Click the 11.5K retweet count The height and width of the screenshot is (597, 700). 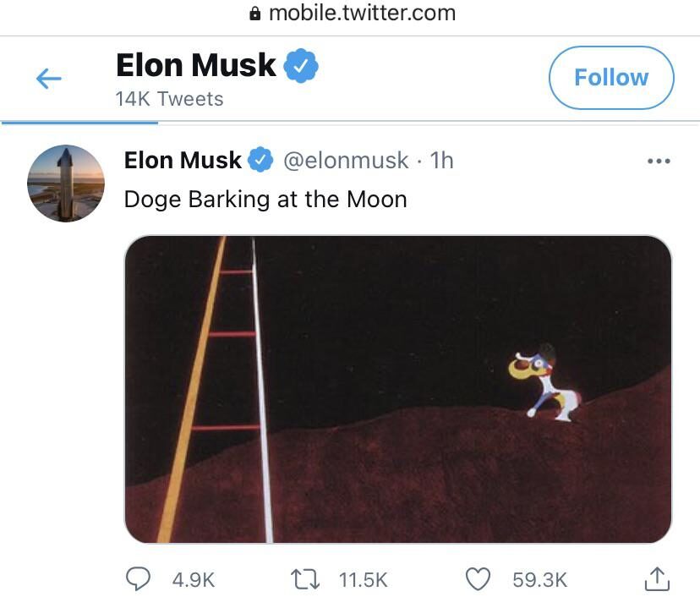(363, 580)
